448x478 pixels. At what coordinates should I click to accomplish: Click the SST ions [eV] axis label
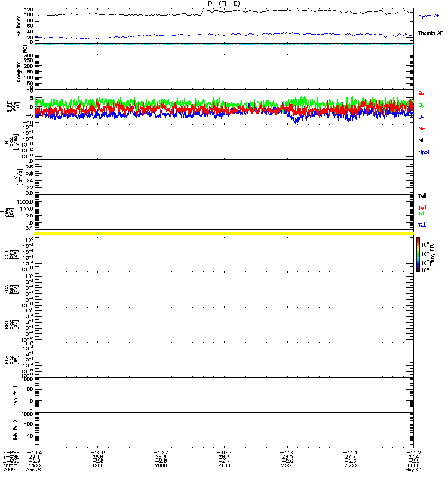(11, 254)
